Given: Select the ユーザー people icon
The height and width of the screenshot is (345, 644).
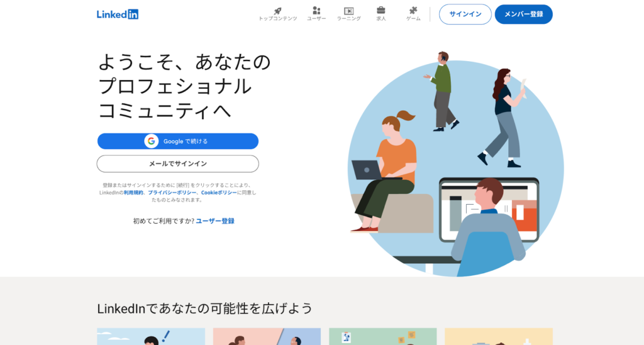Looking at the screenshot, I should click(x=316, y=11).
